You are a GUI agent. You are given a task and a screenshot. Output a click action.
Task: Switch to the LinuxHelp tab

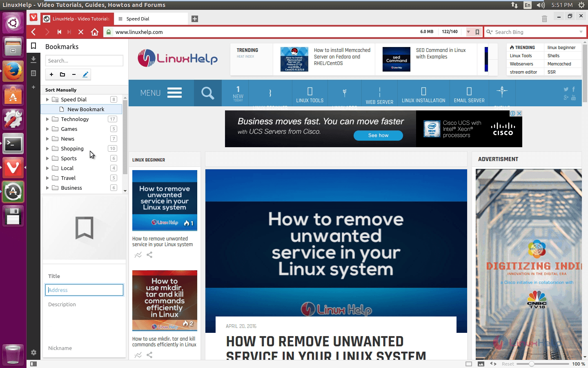[x=76, y=19]
